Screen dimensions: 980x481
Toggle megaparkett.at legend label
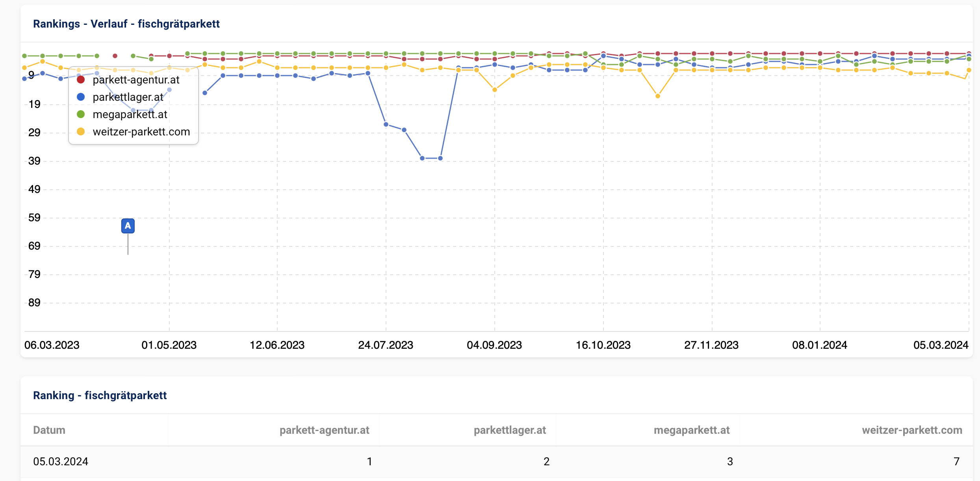(x=130, y=115)
